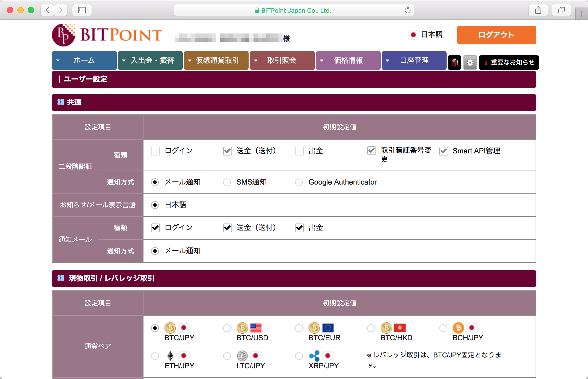Click the Litecoin coin icon for LTC/JPY
Screen dimensions: 588x379
242,356
